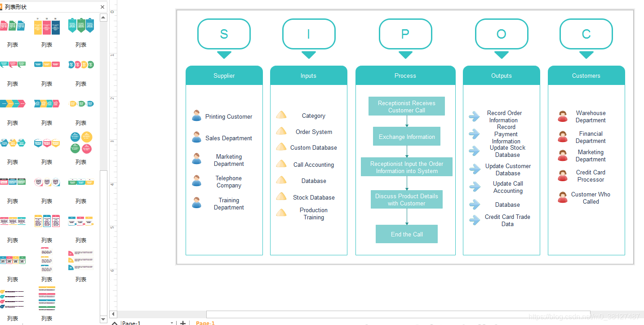
Task: Click the Inputs column header
Action: click(309, 76)
